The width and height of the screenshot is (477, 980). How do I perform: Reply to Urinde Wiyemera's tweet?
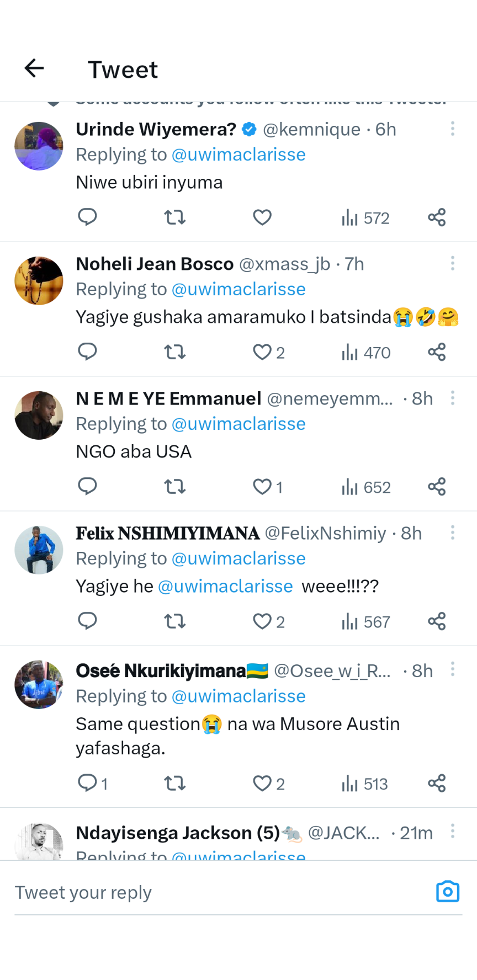tap(87, 217)
